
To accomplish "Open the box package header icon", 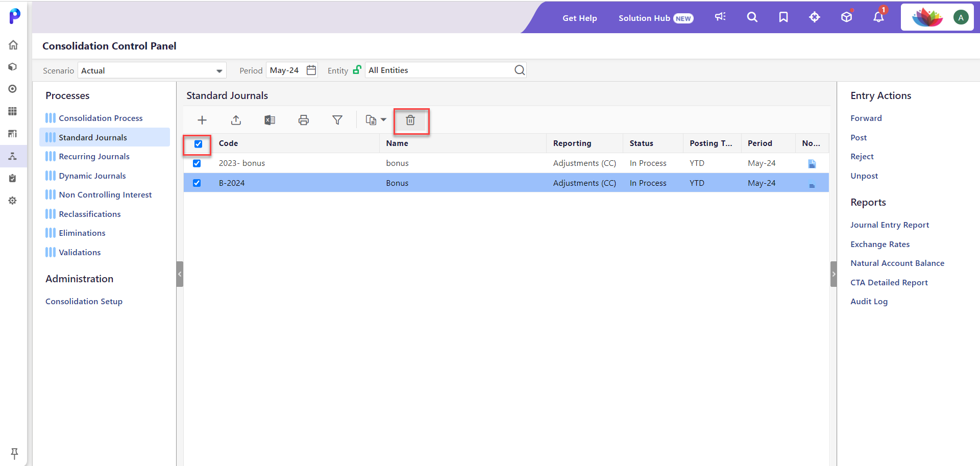I will point(847,17).
